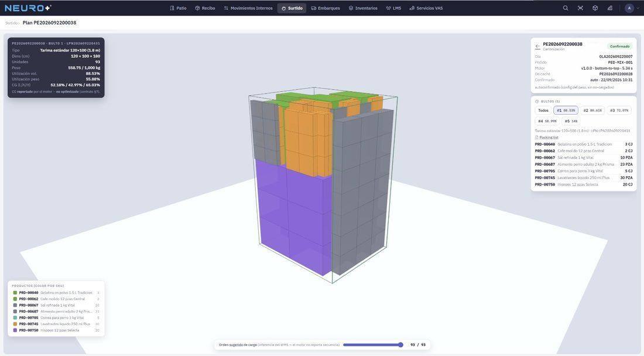Click the Plan PE2026092200038 page title

tap(49, 23)
